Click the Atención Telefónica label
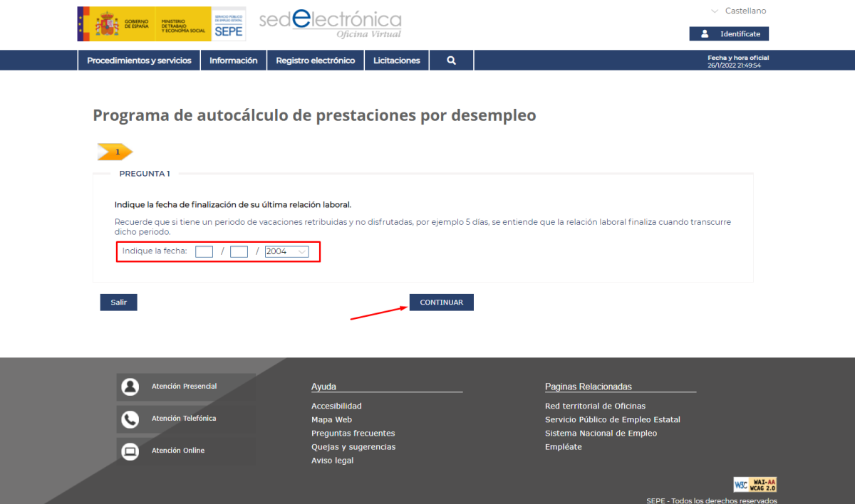855x504 pixels. [x=184, y=419]
